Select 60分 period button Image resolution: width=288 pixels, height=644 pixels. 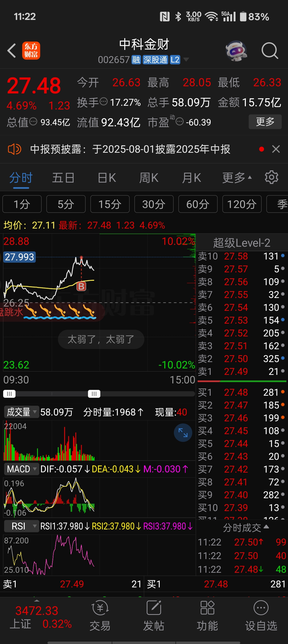198,204
